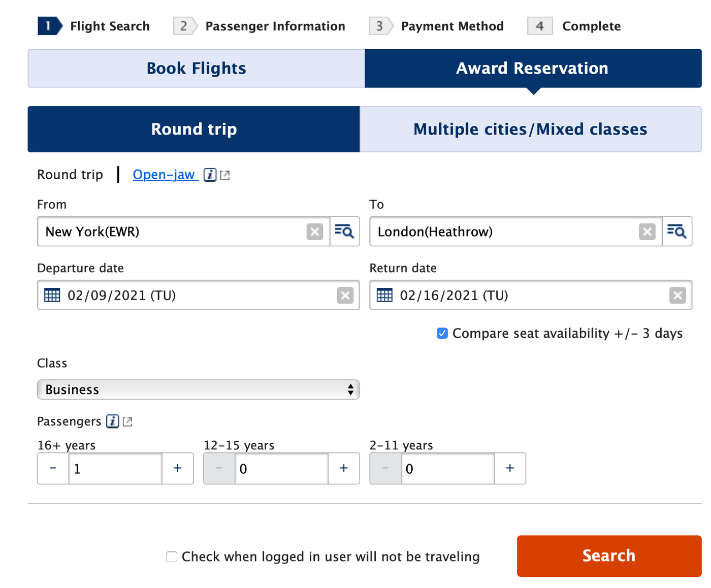
Task: Clear the return date field
Action: click(x=677, y=295)
